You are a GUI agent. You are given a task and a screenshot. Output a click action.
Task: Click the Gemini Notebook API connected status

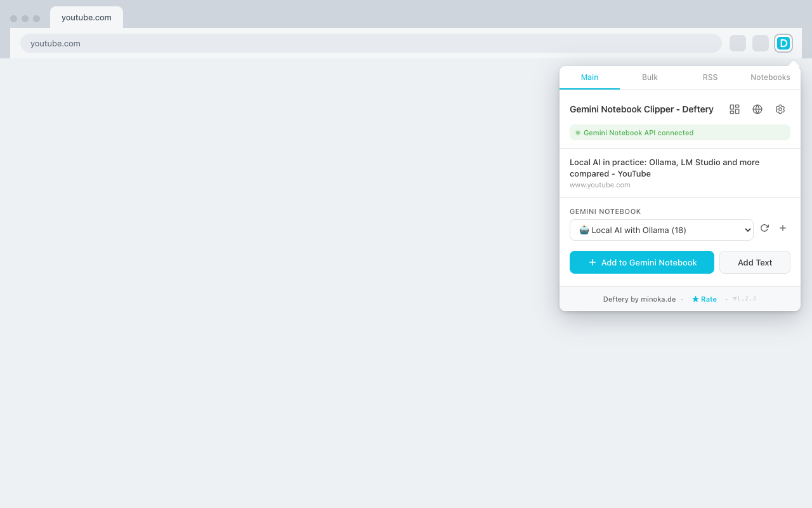[x=680, y=133]
